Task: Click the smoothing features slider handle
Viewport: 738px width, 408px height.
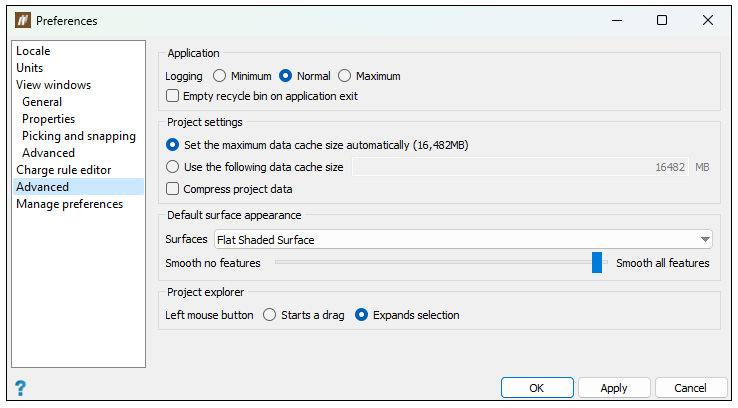Action: tap(597, 262)
